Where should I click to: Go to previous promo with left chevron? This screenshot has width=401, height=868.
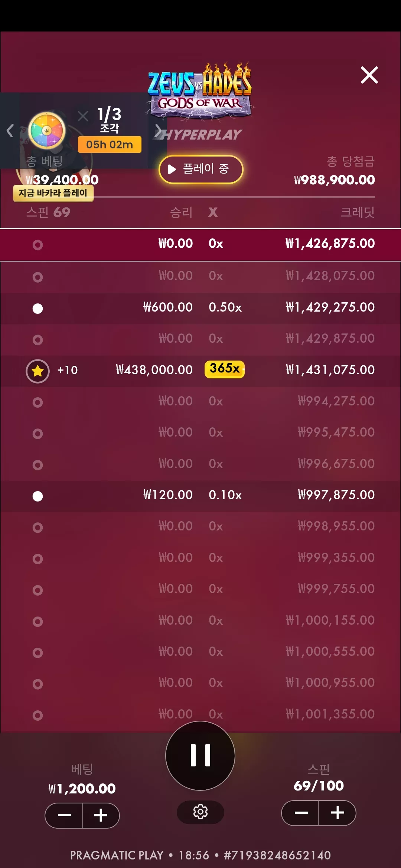click(x=10, y=131)
